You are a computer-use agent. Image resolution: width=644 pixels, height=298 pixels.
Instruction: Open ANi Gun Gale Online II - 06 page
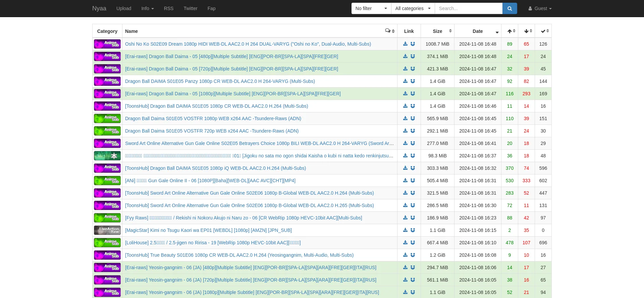[x=210, y=181]
